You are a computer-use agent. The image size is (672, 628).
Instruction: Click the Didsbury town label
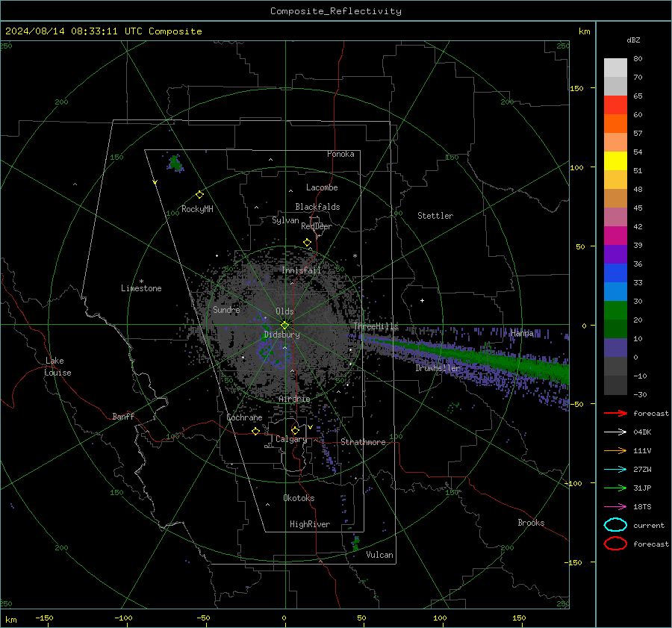click(281, 335)
